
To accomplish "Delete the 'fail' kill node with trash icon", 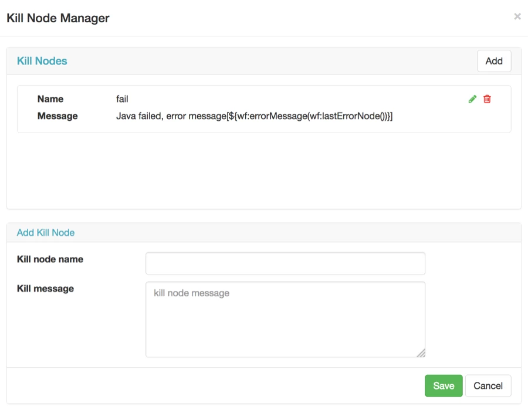I will pos(487,99).
